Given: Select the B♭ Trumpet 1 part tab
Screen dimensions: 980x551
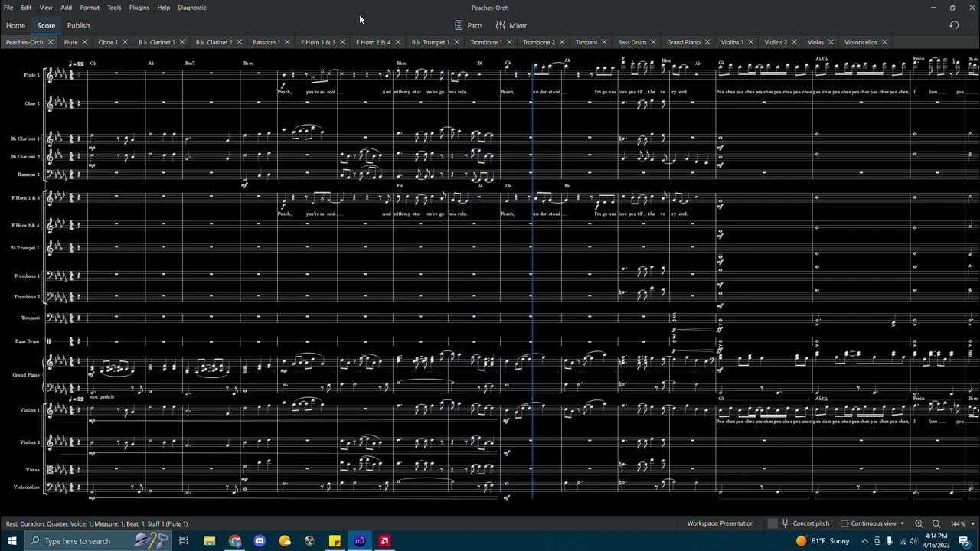Looking at the screenshot, I should (x=430, y=42).
